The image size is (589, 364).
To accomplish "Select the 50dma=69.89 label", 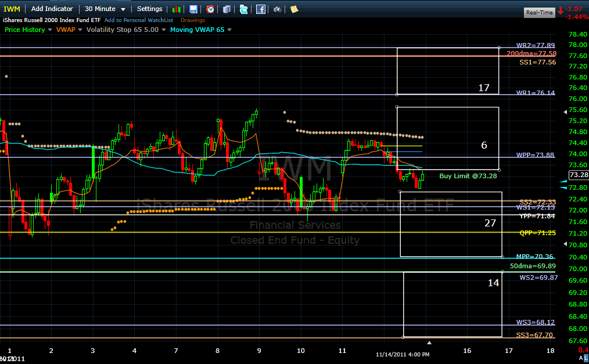I will 533,266.
